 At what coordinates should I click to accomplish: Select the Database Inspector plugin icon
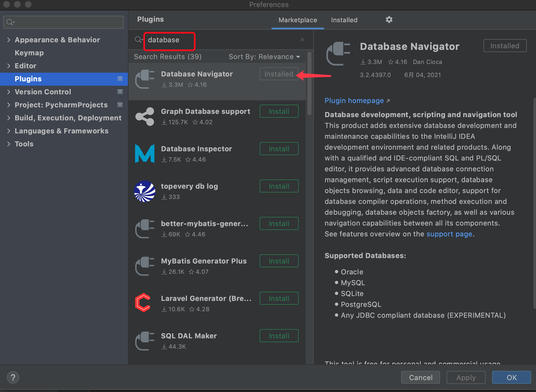tap(144, 154)
